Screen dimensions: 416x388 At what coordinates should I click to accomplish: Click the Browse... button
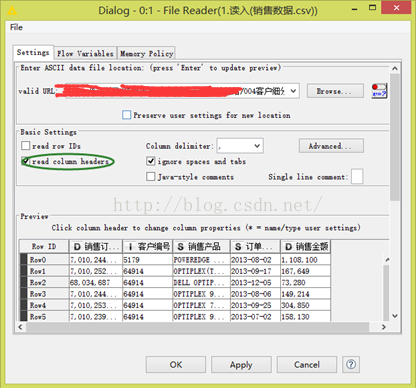[x=335, y=91]
